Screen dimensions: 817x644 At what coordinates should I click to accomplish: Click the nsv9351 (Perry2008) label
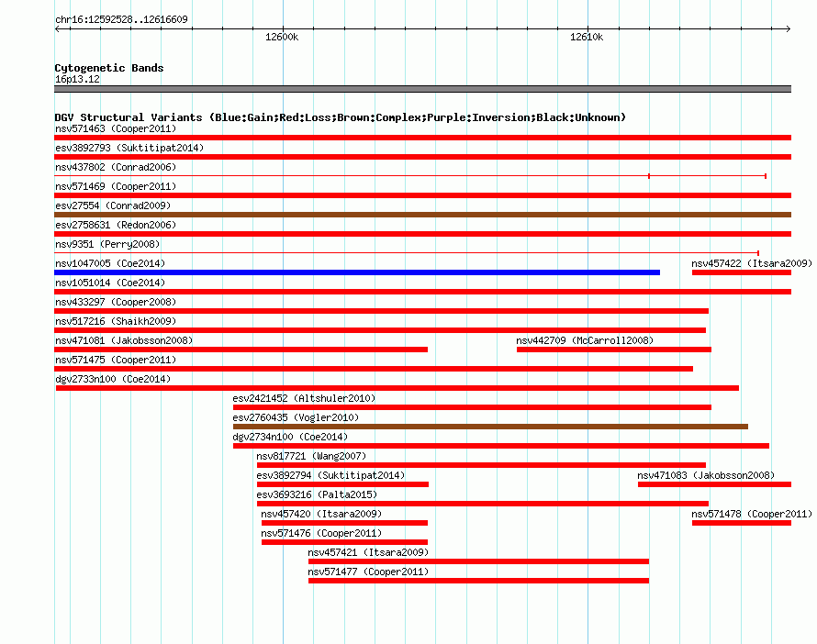[x=107, y=244]
